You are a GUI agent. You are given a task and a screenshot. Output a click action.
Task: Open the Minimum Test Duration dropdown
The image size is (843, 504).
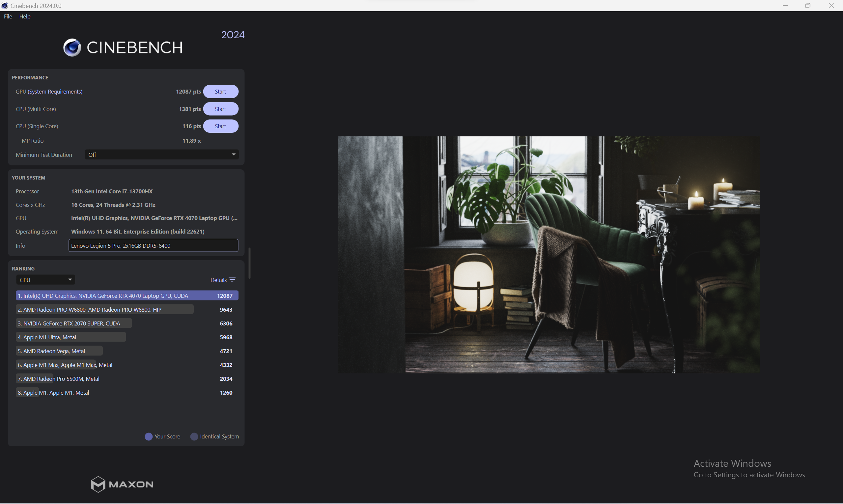[162, 155]
